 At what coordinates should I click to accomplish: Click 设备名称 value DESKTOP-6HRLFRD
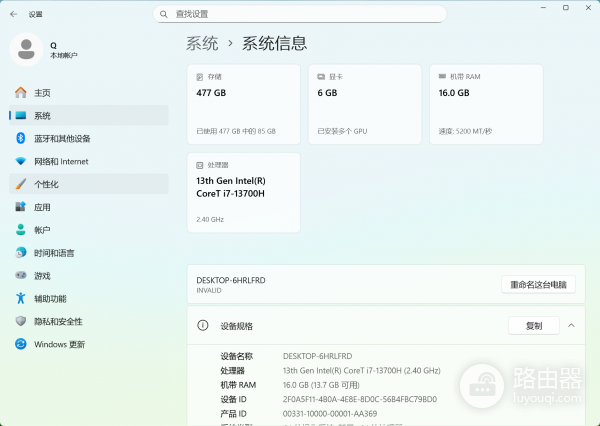pos(318,356)
